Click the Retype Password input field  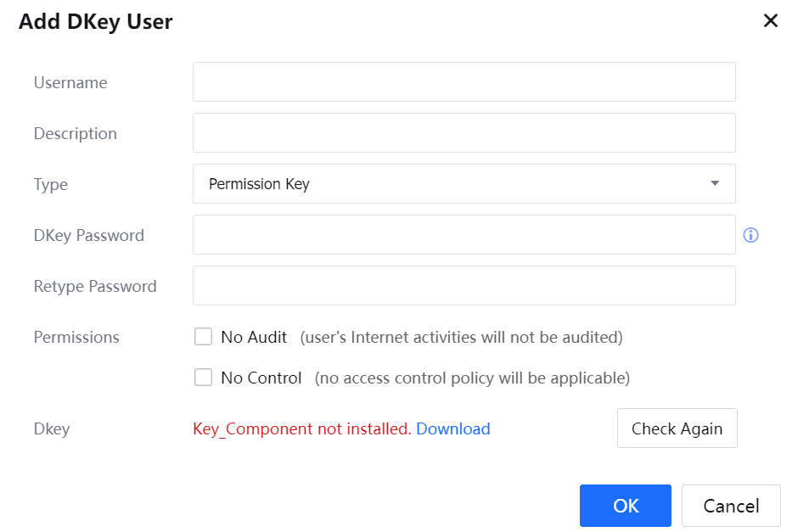pyautogui.click(x=464, y=286)
